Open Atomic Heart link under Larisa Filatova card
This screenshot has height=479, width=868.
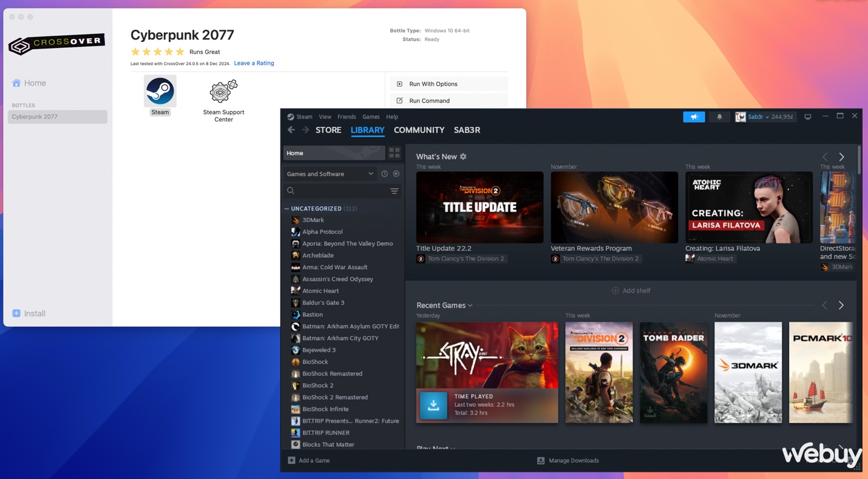coord(710,259)
